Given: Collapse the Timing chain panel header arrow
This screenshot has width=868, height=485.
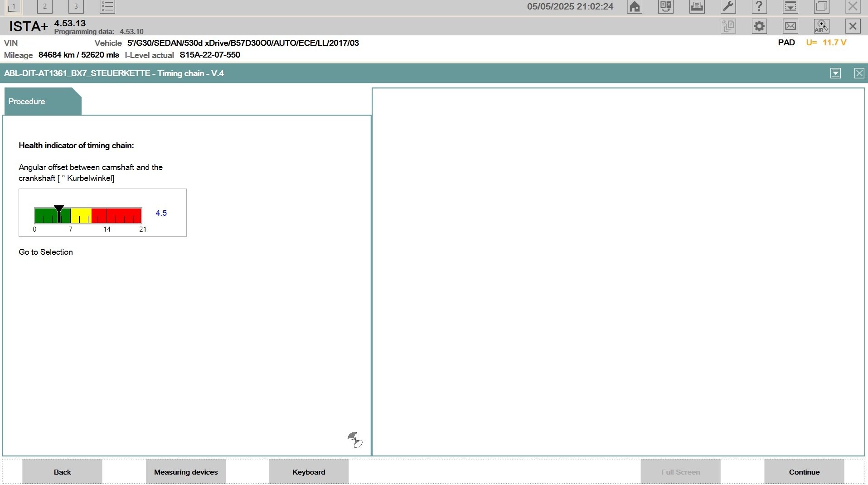Looking at the screenshot, I should pos(835,73).
